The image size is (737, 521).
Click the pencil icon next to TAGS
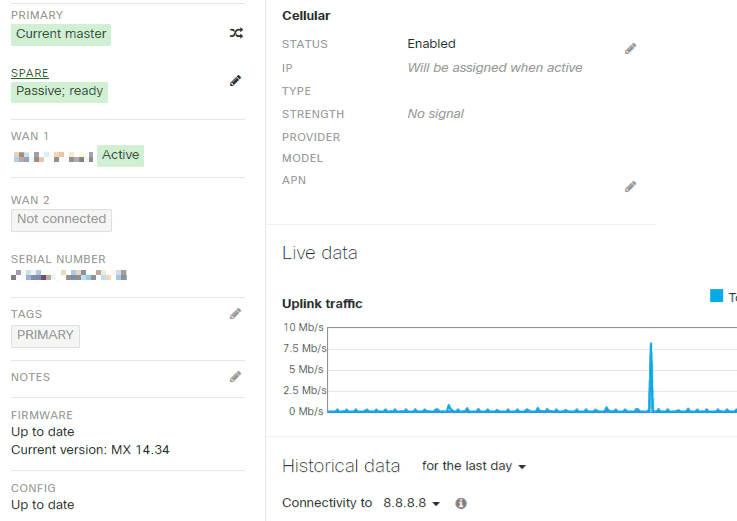coord(236,314)
